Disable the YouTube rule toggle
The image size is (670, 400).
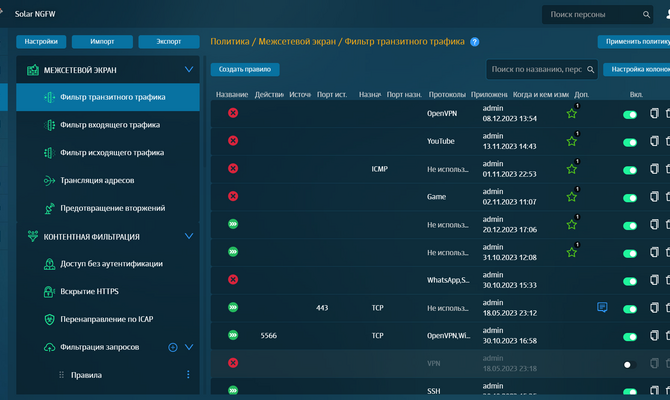630,142
